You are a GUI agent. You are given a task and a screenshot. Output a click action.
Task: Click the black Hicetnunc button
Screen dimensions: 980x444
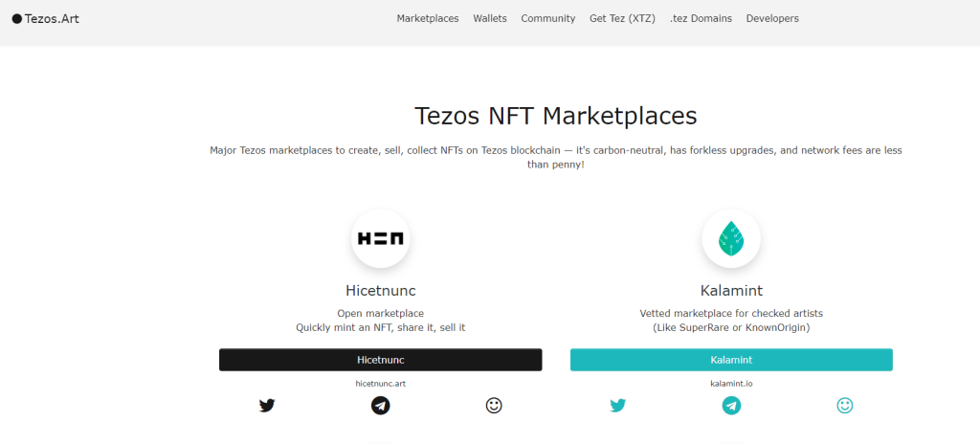(x=381, y=360)
